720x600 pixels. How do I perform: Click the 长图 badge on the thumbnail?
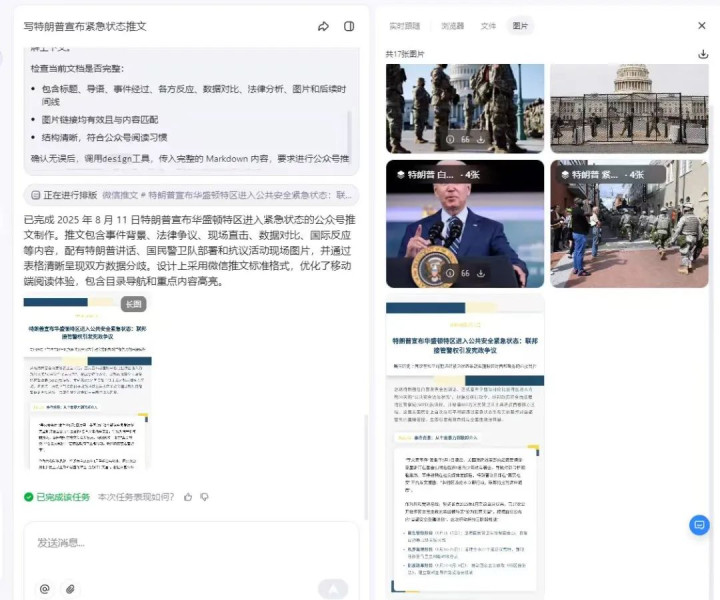tap(134, 304)
